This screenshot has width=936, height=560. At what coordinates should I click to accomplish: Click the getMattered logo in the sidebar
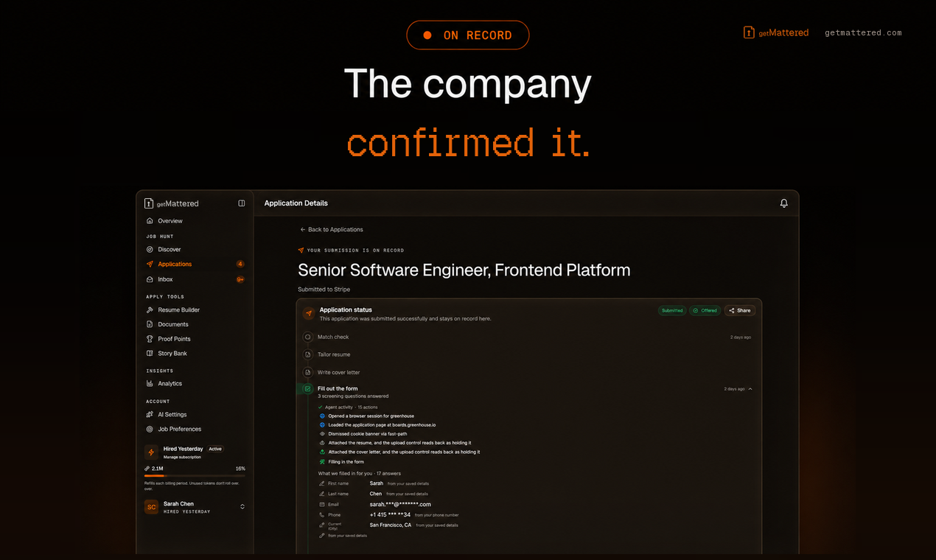tap(172, 203)
